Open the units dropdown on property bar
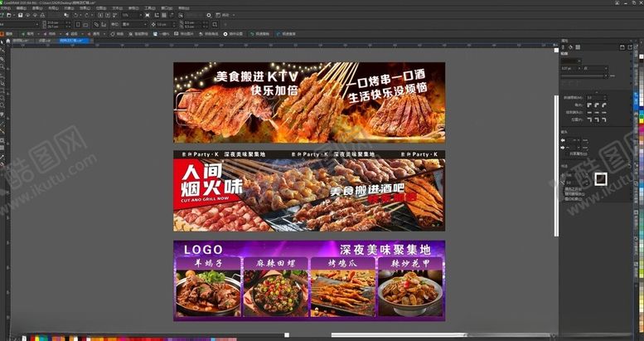This screenshot has height=341, width=644. click(134, 24)
